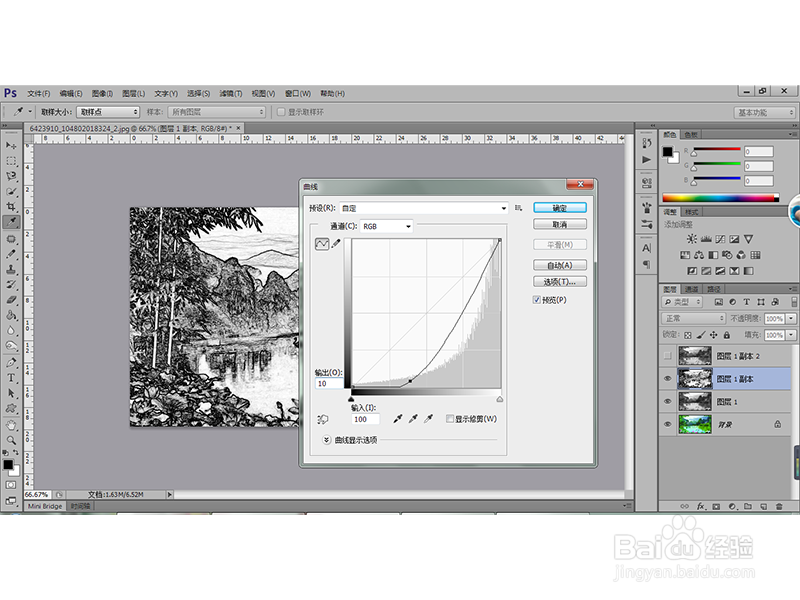Click the 选项(T)... options button

[x=560, y=282]
